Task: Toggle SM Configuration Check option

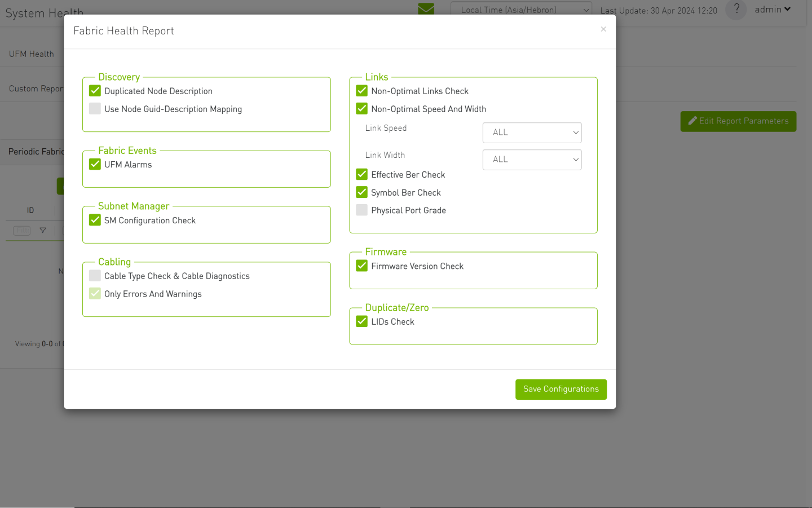Action: point(95,220)
